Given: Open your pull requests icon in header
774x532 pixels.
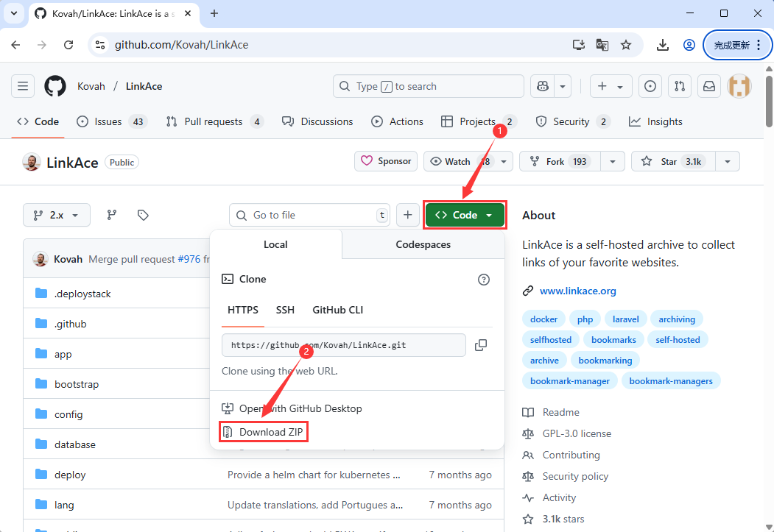Looking at the screenshot, I should coord(680,86).
